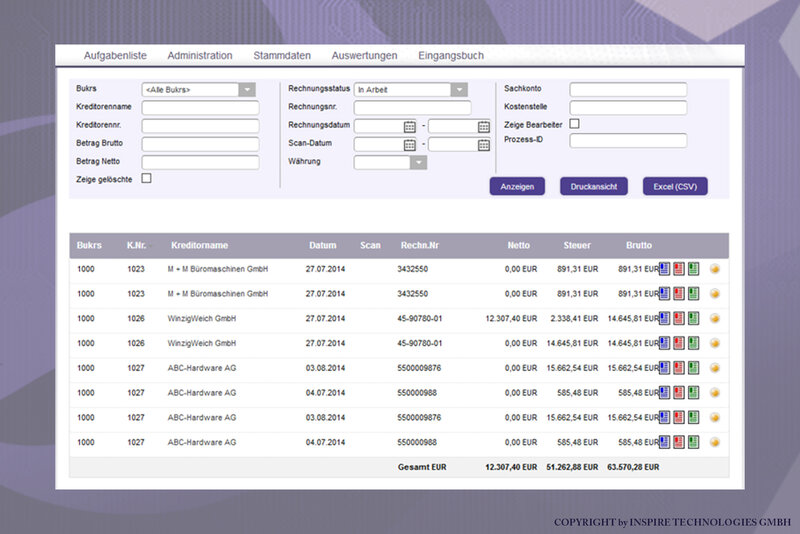Export results with Excel (CSV) button

(675, 187)
